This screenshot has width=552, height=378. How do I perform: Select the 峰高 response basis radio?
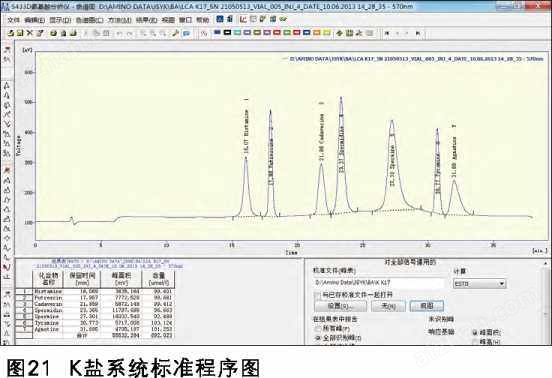[475, 341]
